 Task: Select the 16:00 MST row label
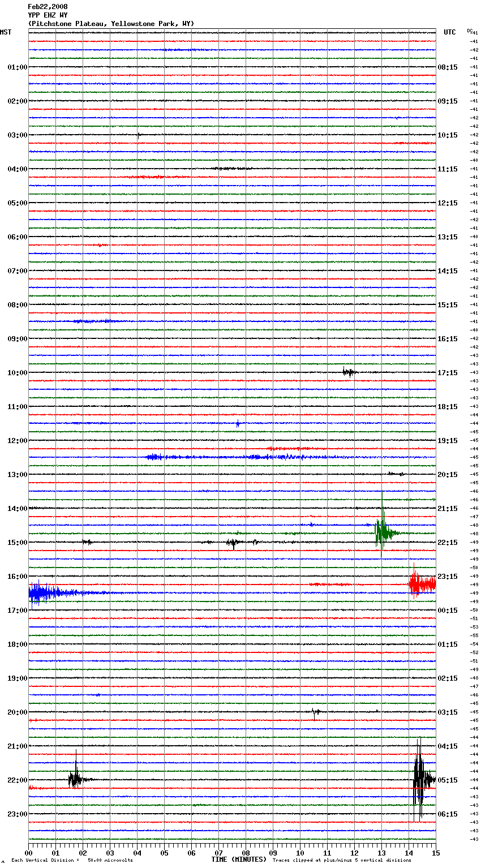pyautogui.click(x=17, y=577)
